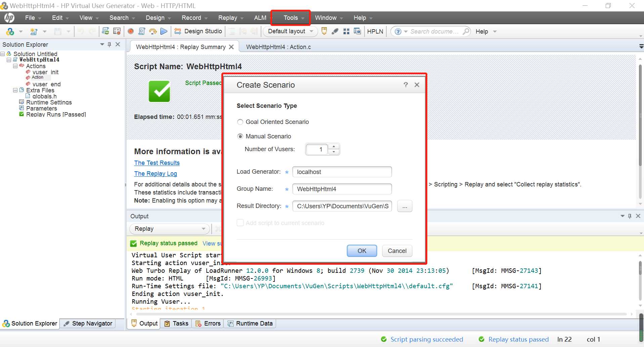Click the Output pane toolbar icon
The width and height of the screenshot is (644, 347).
click(324, 31)
